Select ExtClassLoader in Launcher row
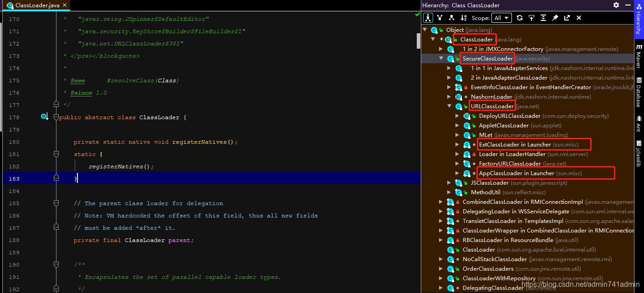 [528, 144]
